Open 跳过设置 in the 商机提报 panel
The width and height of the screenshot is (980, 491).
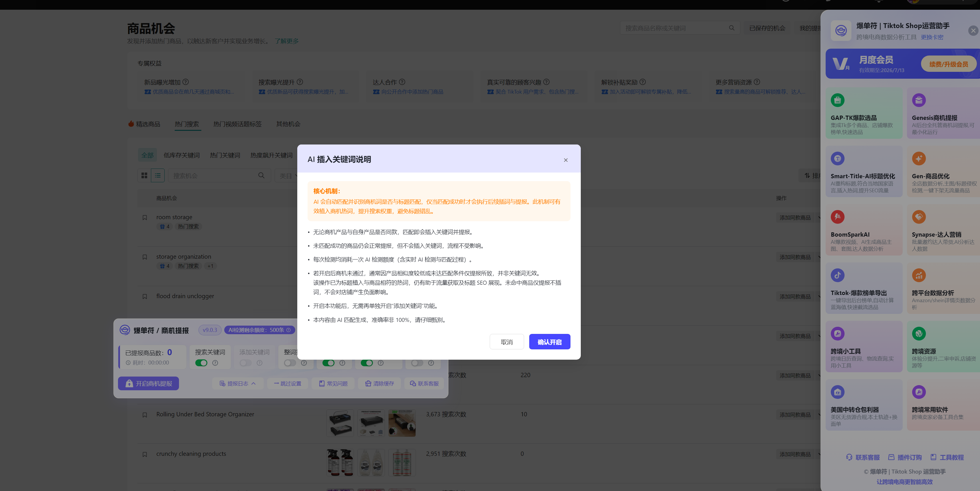click(x=288, y=383)
